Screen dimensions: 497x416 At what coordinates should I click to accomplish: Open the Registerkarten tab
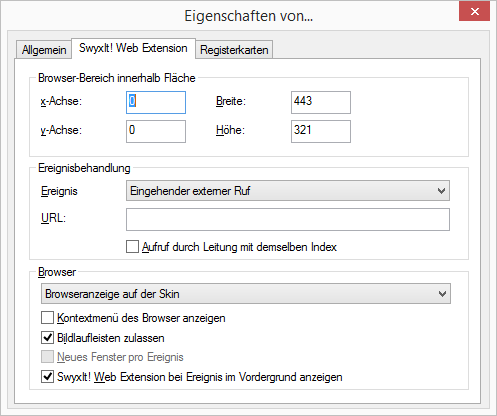pyautogui.click(x=234, y=50)
